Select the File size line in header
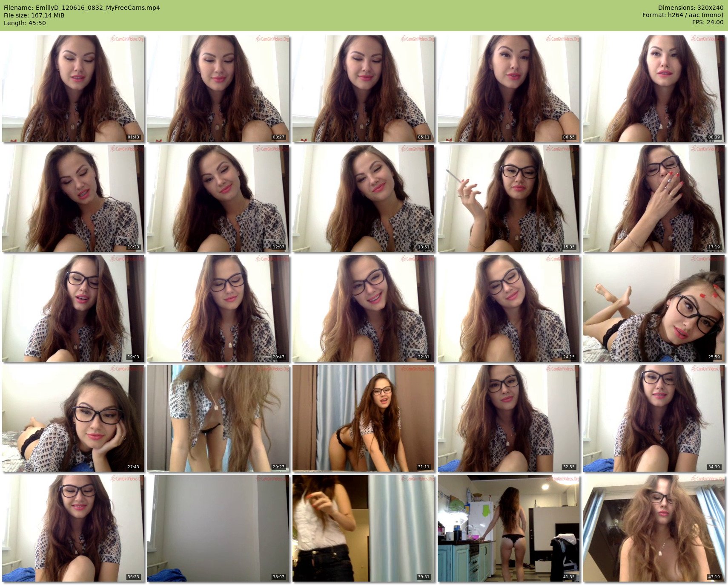The width and height of the screenshot is (728, 585). pos(34,15)
